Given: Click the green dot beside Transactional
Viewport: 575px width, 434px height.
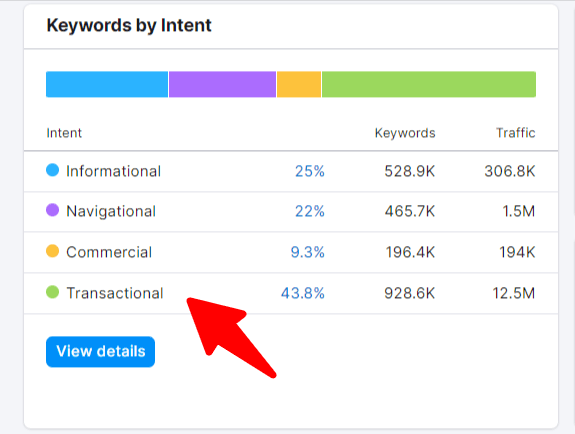Looking at the screenshot, I should (52, 292).
